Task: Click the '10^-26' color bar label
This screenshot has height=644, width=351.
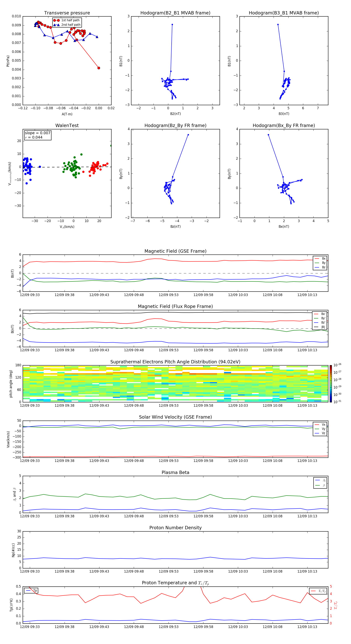Action: point(337,365)
